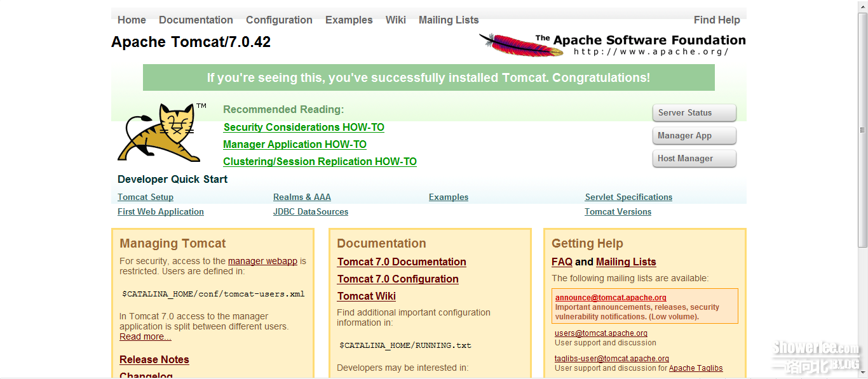
Task: Open the Manager App
Action: point(694,135)
